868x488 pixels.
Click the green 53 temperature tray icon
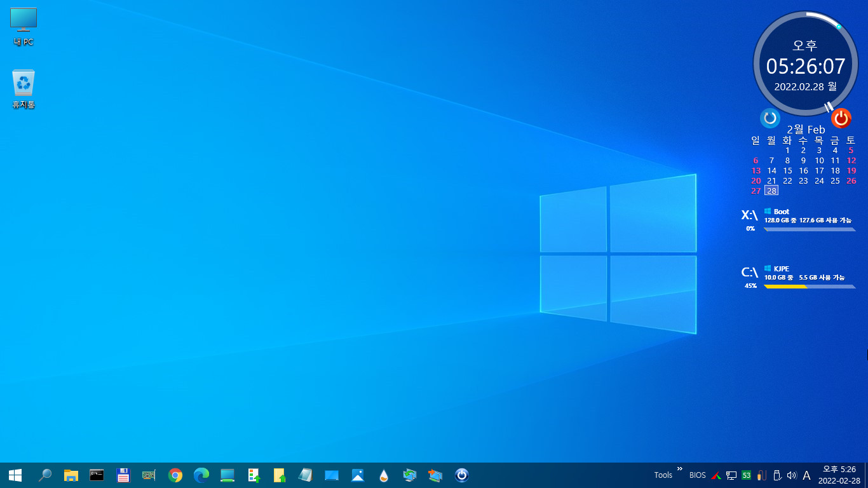point(747,475)
